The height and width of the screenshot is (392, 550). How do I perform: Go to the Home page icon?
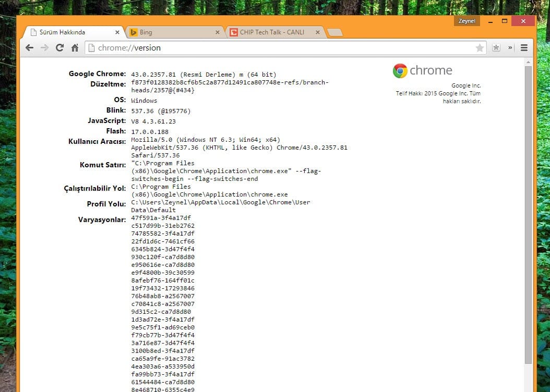(x=75, y=47)
